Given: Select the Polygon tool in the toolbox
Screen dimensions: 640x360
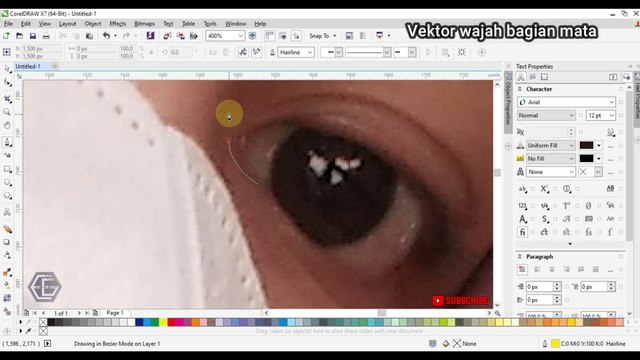Looking at the screenshot, I should [7, 196].
